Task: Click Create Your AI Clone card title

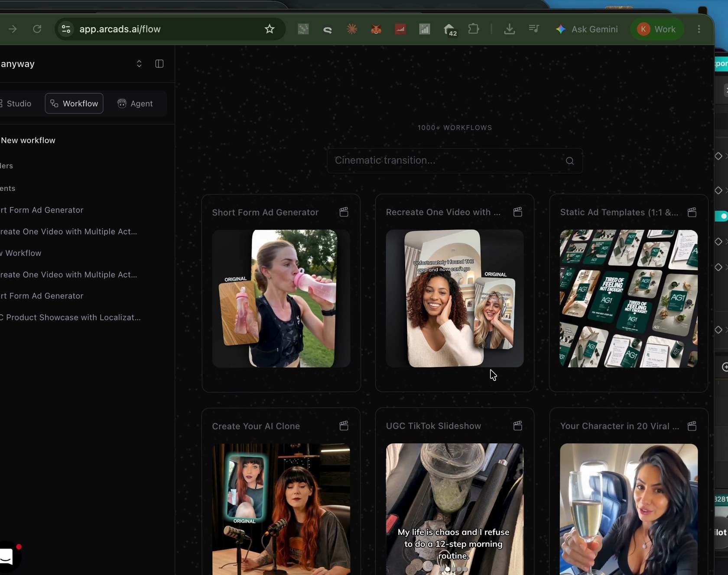Action: tap(256, 426)
